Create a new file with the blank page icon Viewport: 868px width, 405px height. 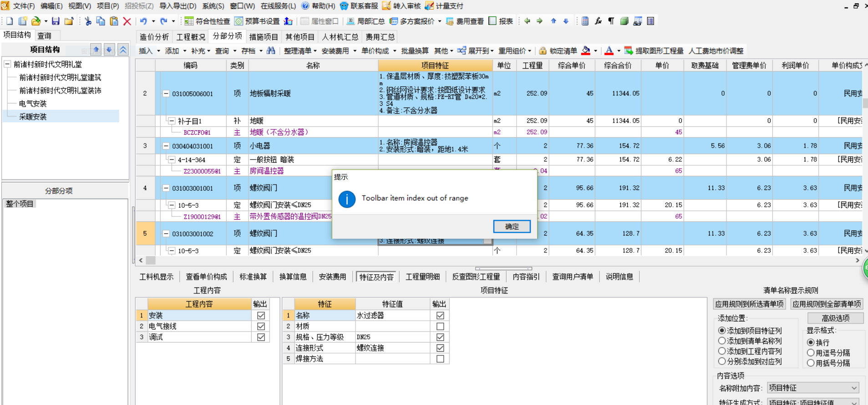pos(9,21)
